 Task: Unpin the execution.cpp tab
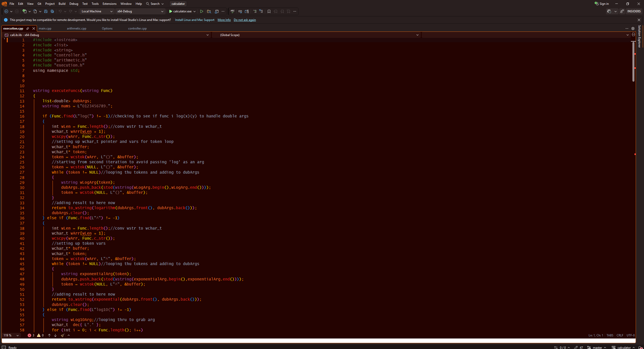28,28
